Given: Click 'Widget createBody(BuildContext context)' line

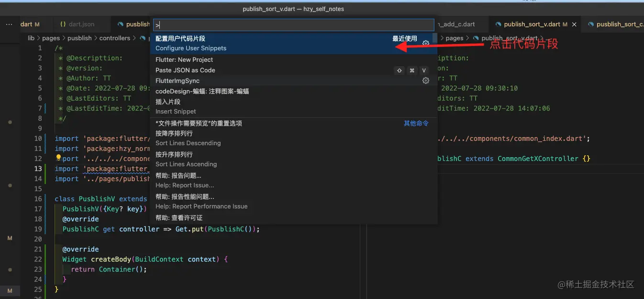Looking at the screenshot, I should (145, 259).
